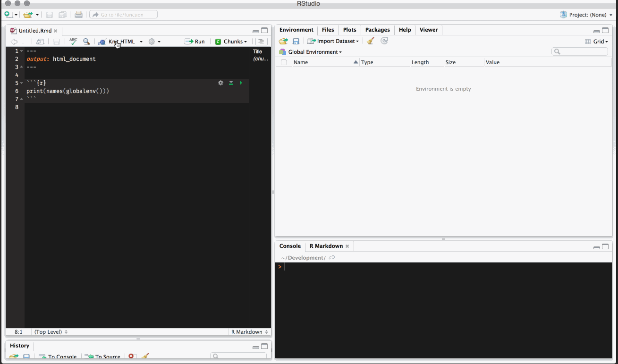Open chunk options via the gear icon
This screenshot has width=618, height=364.
(x=220, y=83)
